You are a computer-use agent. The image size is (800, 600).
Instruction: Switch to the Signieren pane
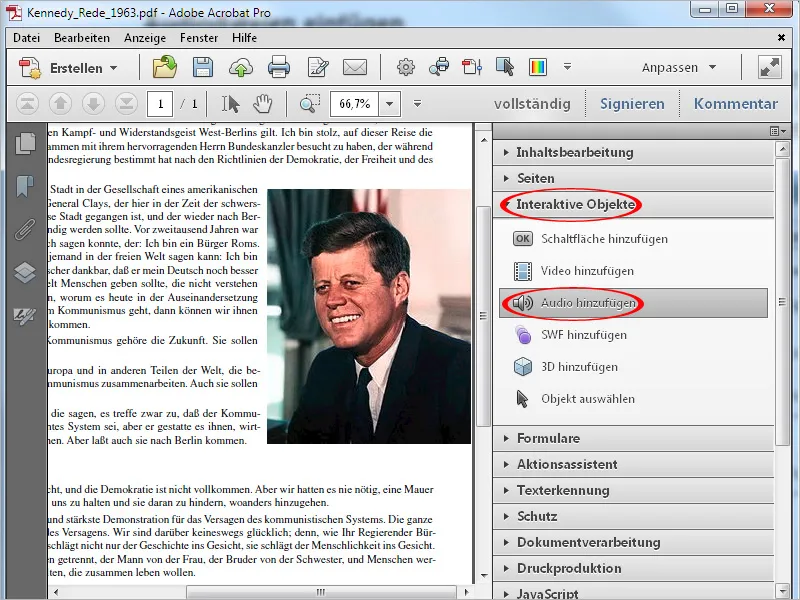[x=632, y=104]
